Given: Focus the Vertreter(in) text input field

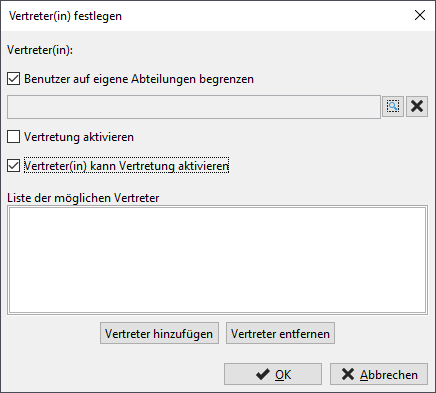Looking at the screenshot, I should (194, 107).
